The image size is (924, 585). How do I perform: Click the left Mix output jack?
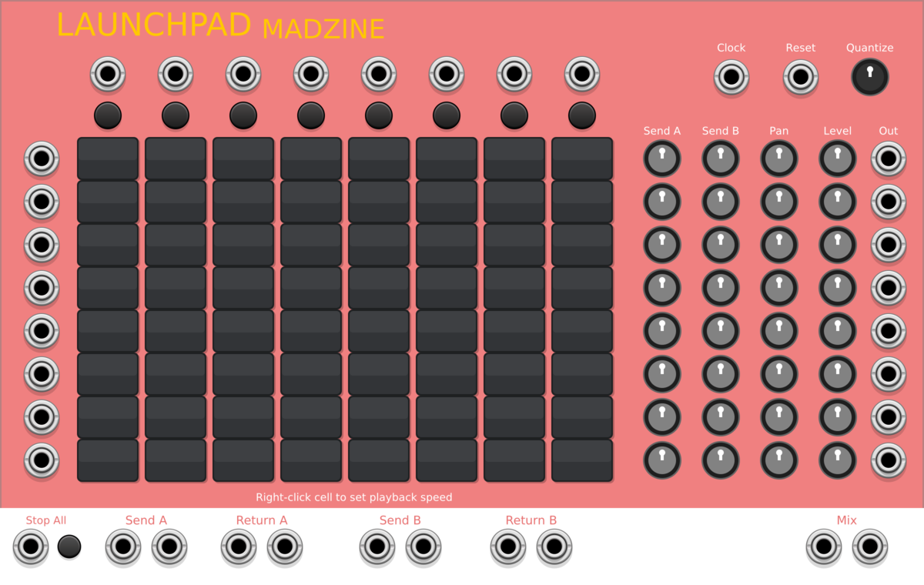click(x=824, y=547)
